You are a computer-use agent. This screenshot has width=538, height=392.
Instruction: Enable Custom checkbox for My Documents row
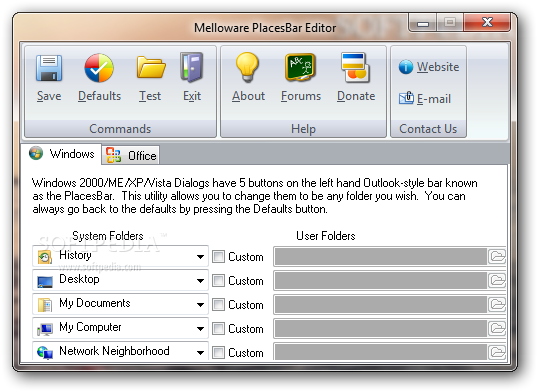click(x=218, y=305)
